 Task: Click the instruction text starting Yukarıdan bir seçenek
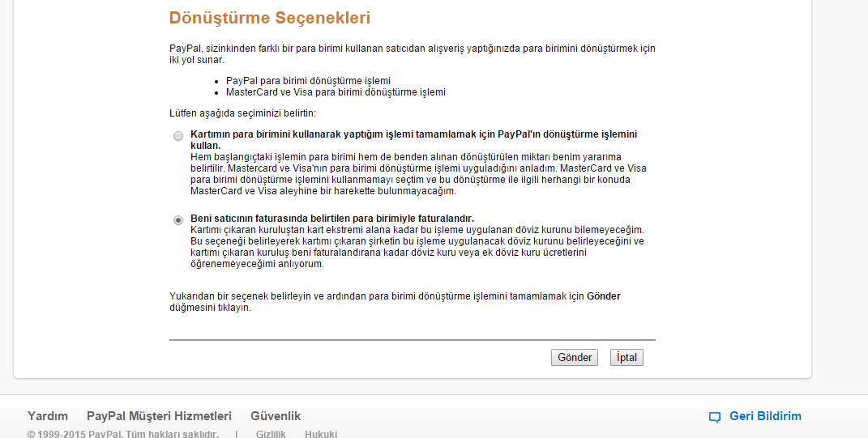click(x=395, y=302)
